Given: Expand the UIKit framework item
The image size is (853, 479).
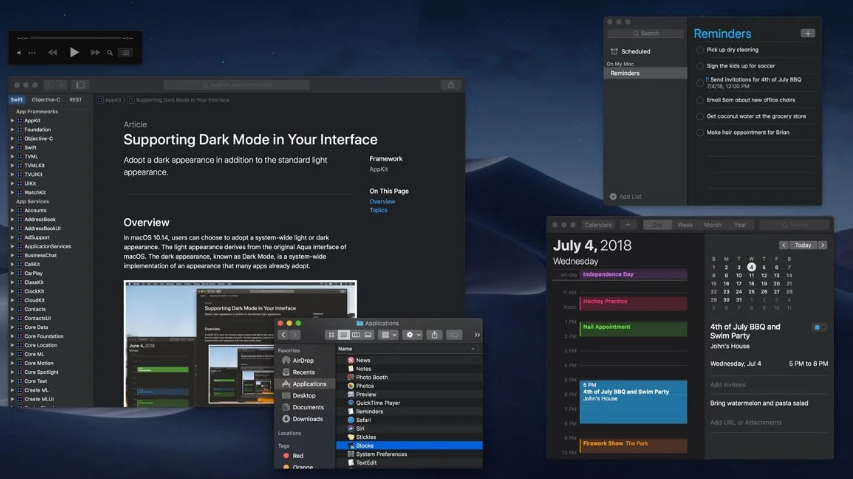Looking at the screenshot, I should 13,183.
